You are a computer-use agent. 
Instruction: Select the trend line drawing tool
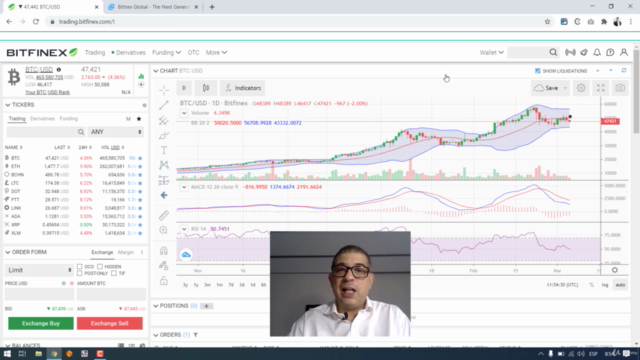[x=164, y=105]
